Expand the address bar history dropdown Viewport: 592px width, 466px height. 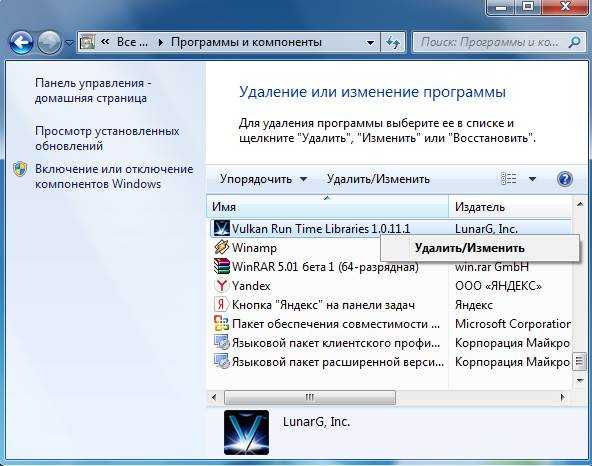370,43
